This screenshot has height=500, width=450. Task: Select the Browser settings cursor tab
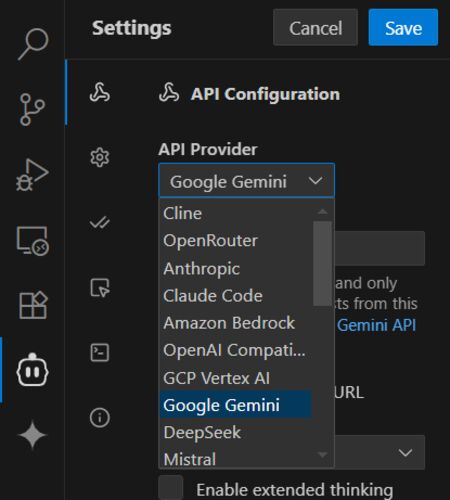pos(100,287)
